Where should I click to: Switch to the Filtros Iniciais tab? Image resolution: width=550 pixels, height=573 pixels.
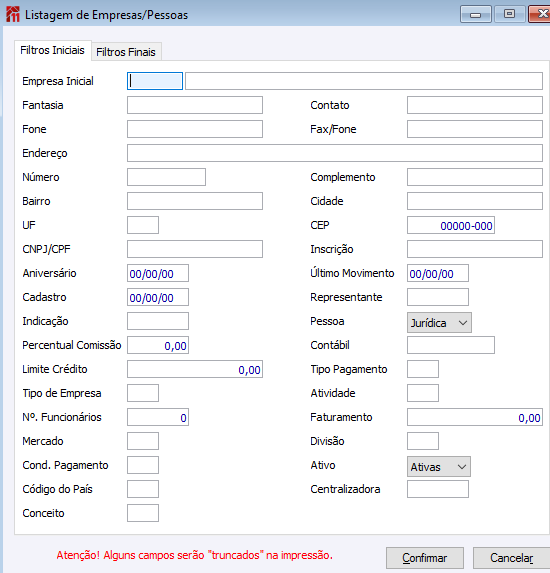[x=52, y=50]
